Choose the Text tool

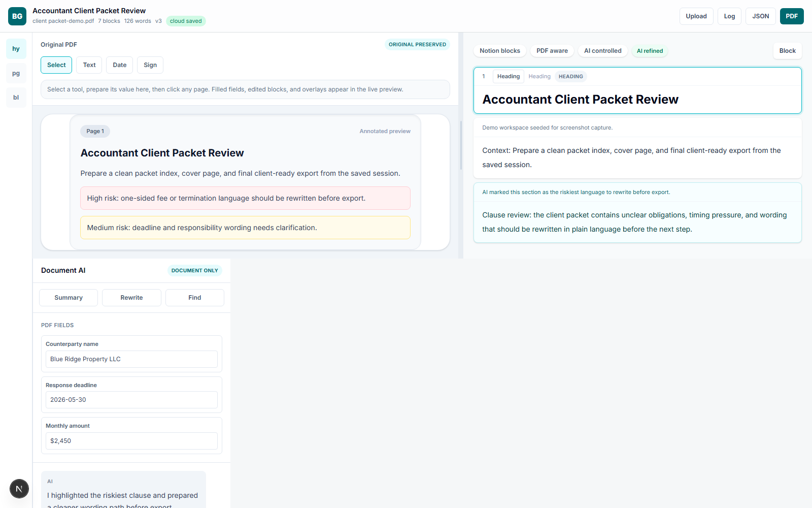(x=89, y=65)
